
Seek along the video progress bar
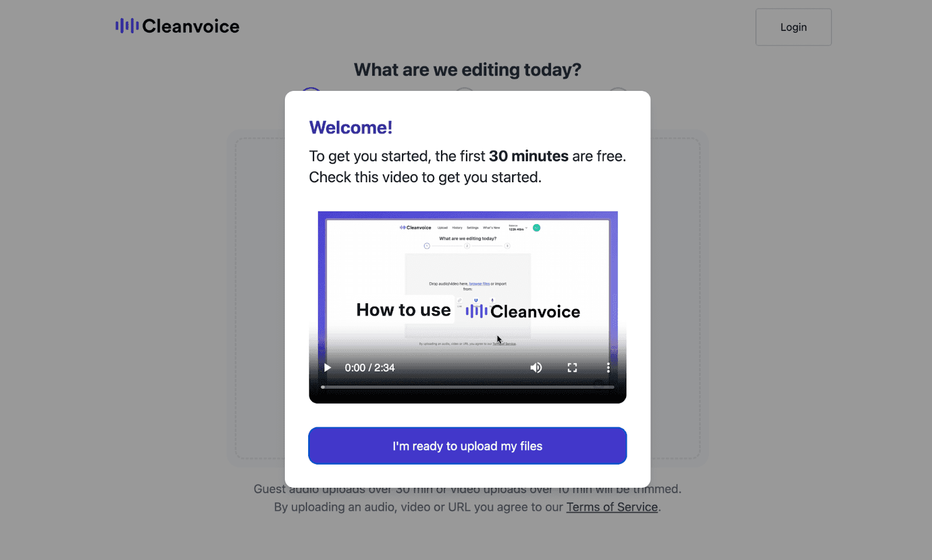468,387
